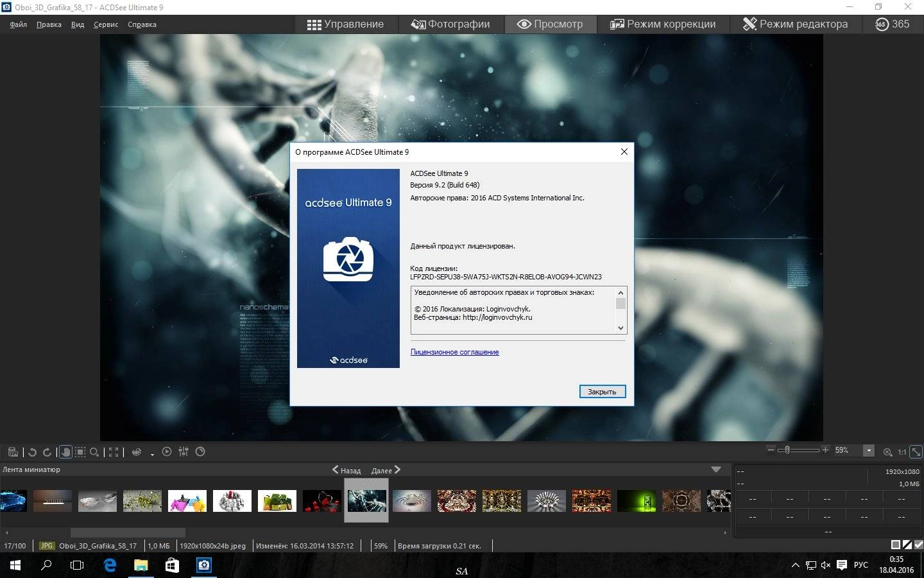Screen dimensions: 924x578
Task: Open Режим коррекции mode
Action: (x=663, y=24)
